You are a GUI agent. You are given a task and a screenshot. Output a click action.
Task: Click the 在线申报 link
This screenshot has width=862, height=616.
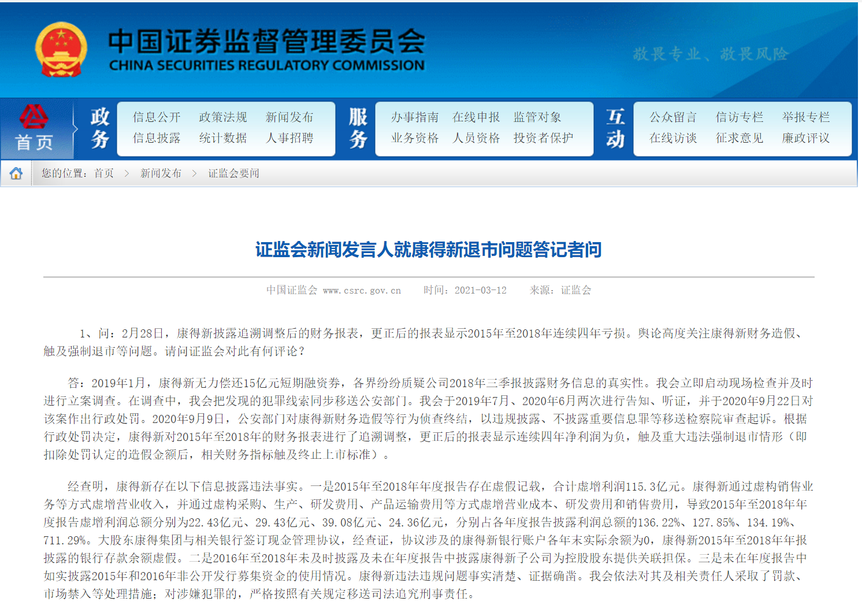click(476, 117)
